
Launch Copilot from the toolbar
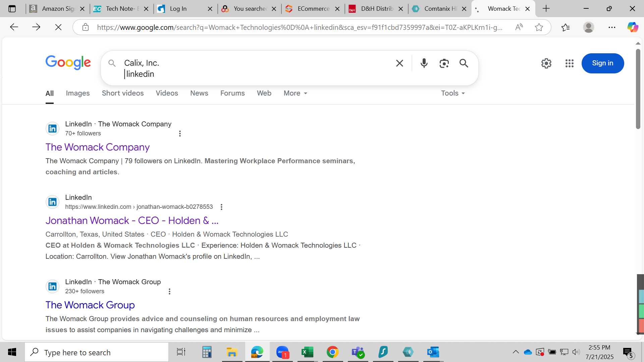[x=633, y=27]
